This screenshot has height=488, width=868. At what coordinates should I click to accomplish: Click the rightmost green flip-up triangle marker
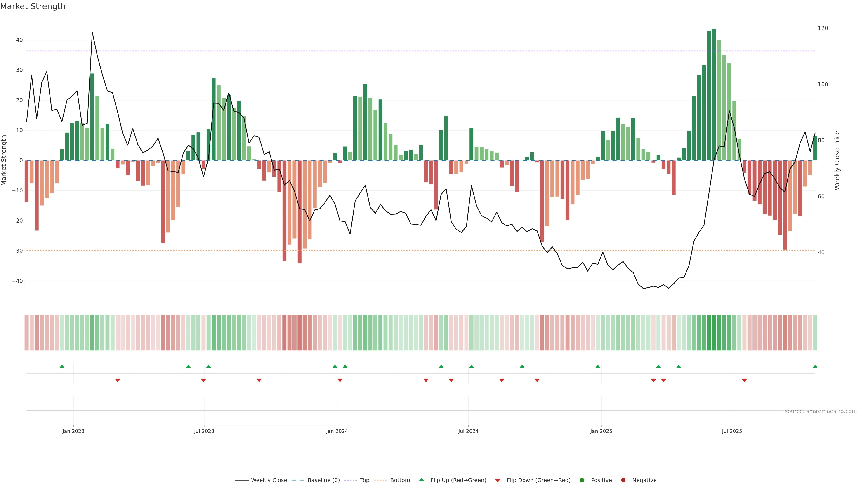click(x=815, y=366)
